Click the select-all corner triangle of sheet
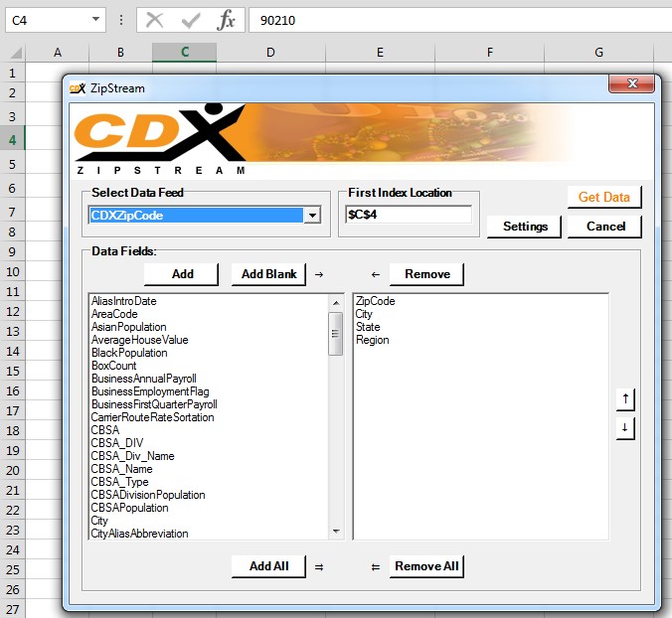Image resolution: width=672 pixels, height=618 pixels. tap(16, 53)
